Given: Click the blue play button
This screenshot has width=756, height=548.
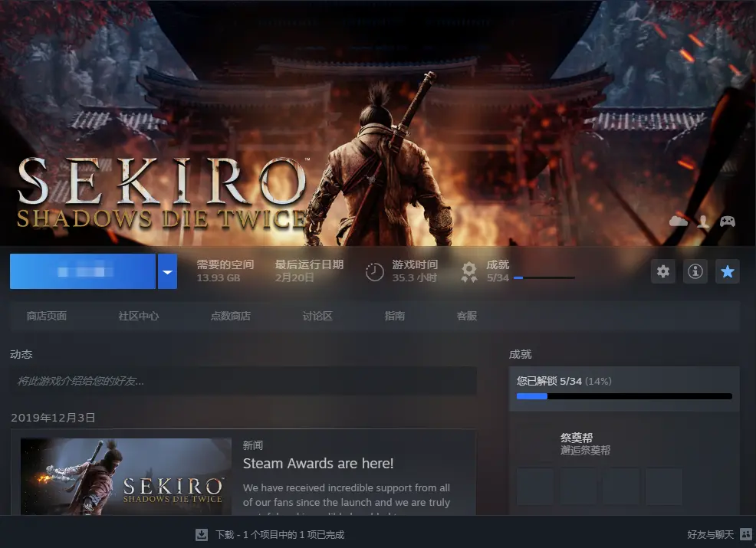Looking at the screenshot, I should pos(83,271).
